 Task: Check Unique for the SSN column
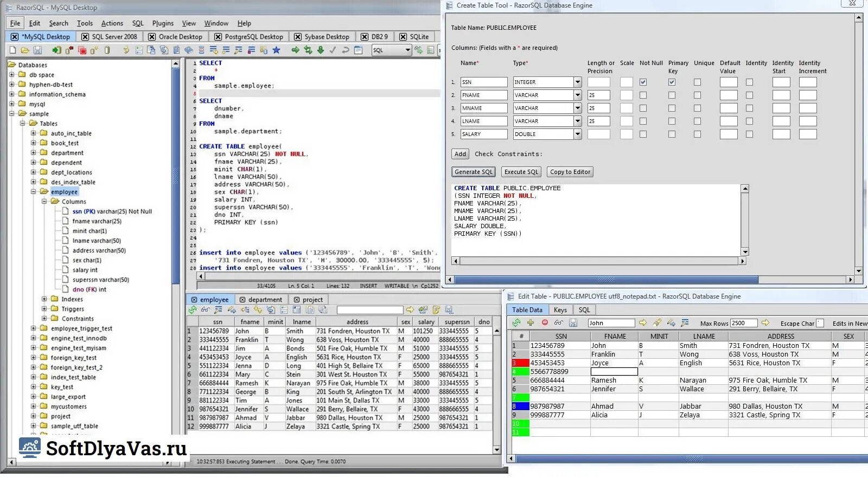coord(697,82)
